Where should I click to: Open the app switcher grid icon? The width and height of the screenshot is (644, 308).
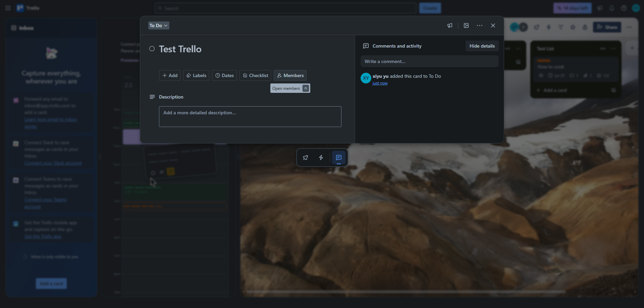click(8, 8)
